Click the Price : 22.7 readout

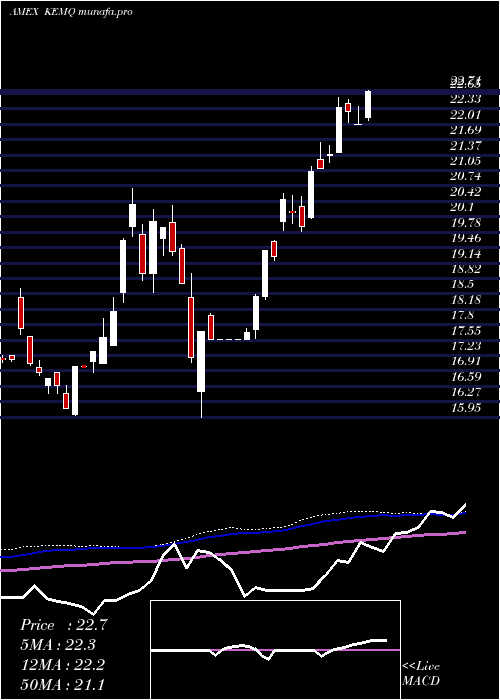click(64, 625)
